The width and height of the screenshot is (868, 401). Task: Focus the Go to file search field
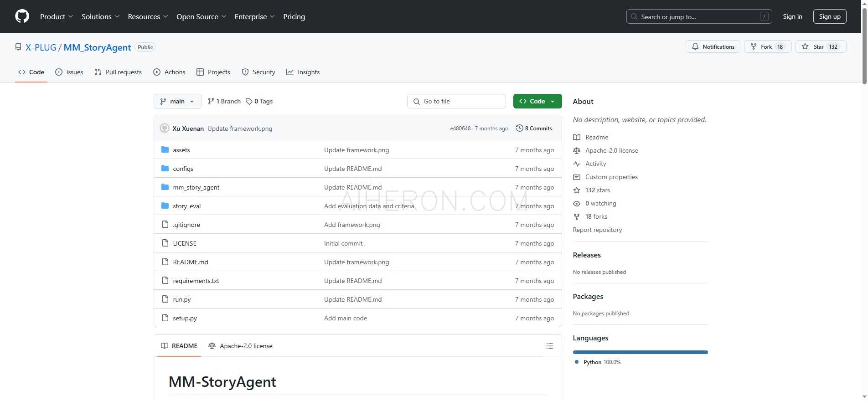(x=456, y=101)
